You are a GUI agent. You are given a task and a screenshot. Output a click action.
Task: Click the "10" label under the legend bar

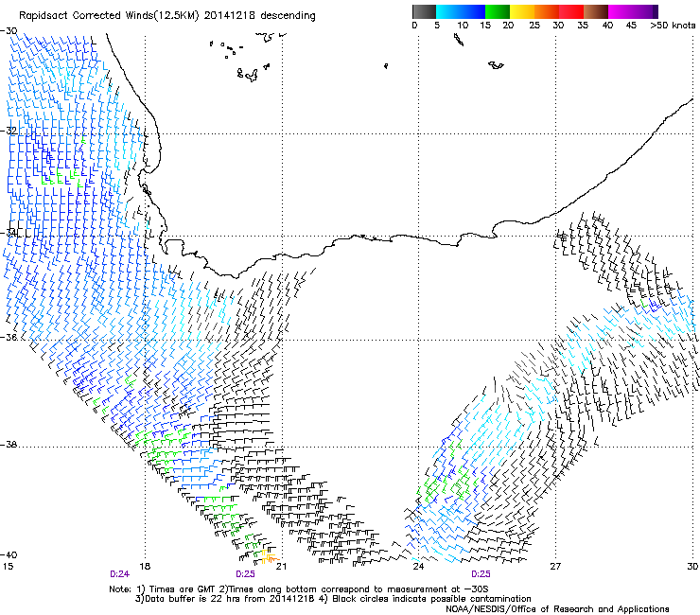point(463,26)
